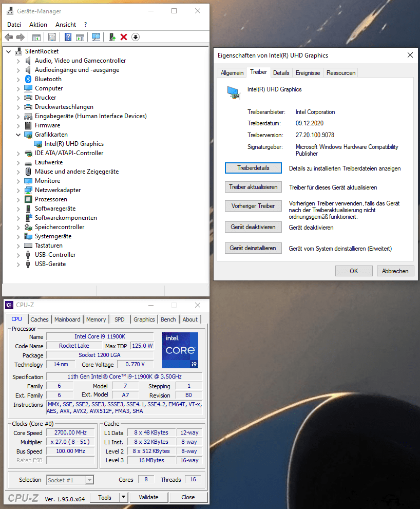Click Abbrechen in the Eigenschaften dialog

(395, 271)
